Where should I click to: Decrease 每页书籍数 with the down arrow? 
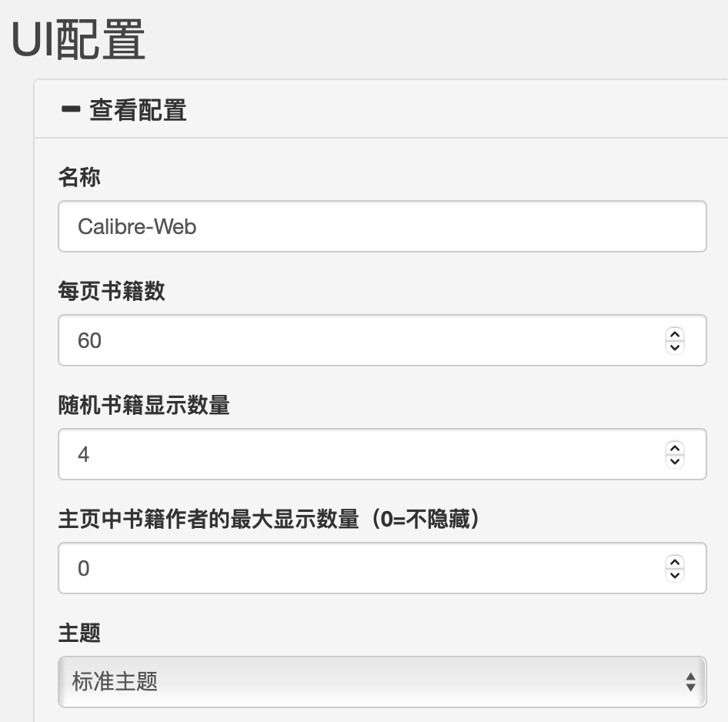coord(675,346)
